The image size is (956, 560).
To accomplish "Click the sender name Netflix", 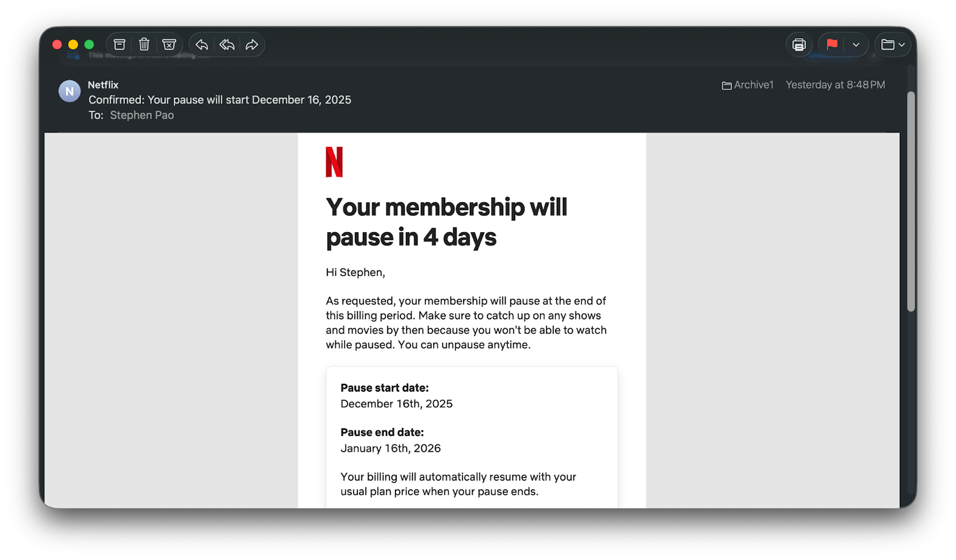I will (103, 85).
